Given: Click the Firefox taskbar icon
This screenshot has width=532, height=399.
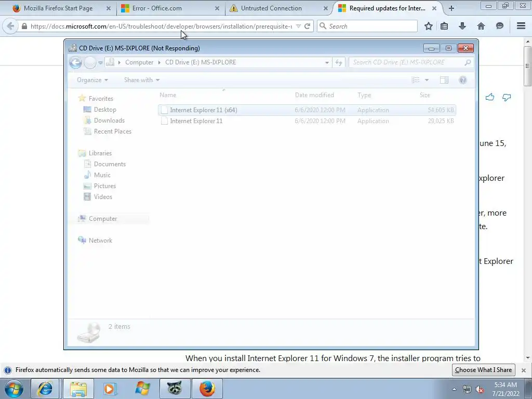Looking at the screenshot, I should pos(207,389).
